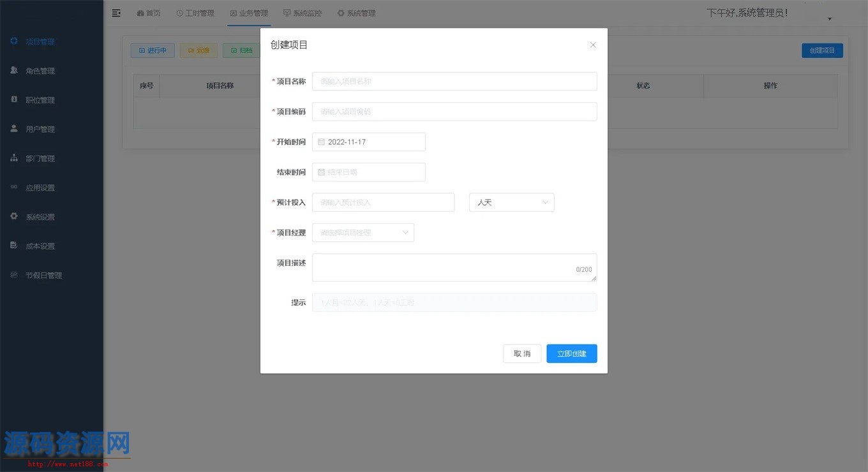Go to the 首页 tab

coord(149,13)
